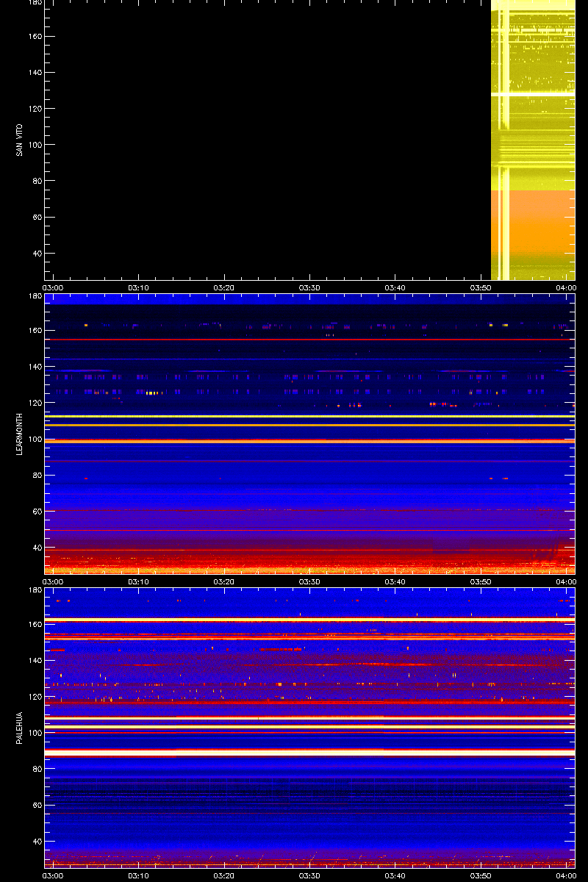The height and width of the screenshot is (882, 588).
Task: Select the 120 tick on San Vito axis
Action: (x=35, y=109)
